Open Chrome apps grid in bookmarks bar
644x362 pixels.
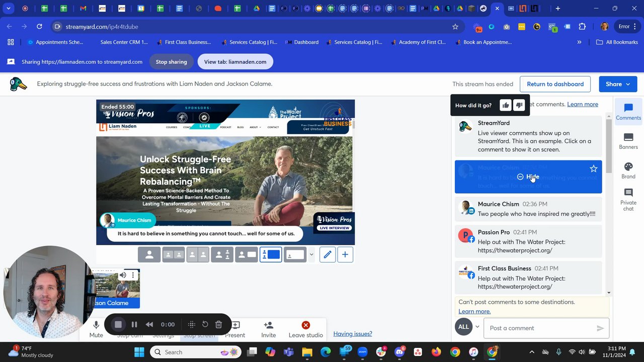[x=11, y=42]
